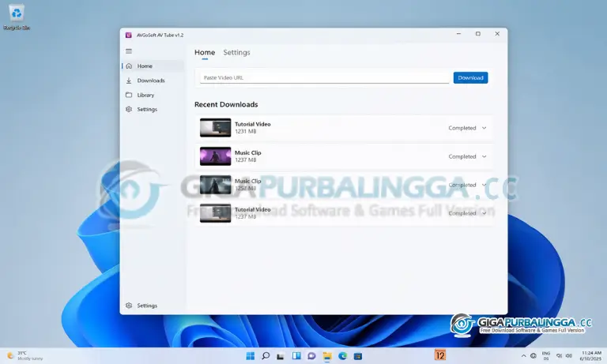Open the Recycle Bin on the desktop

pos(17,17)
